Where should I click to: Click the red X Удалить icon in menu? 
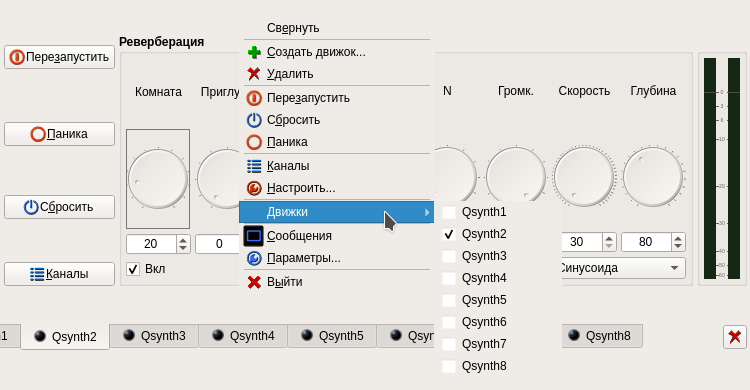[254, 74]
